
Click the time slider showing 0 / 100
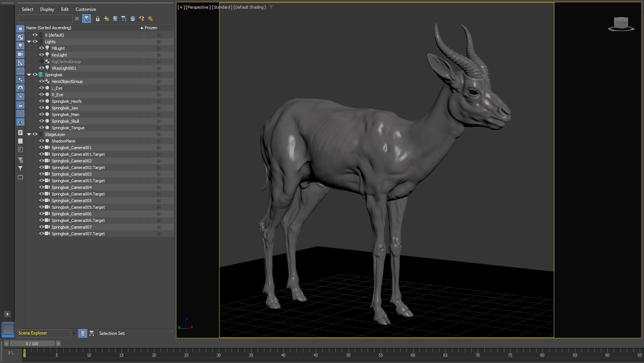32,344
